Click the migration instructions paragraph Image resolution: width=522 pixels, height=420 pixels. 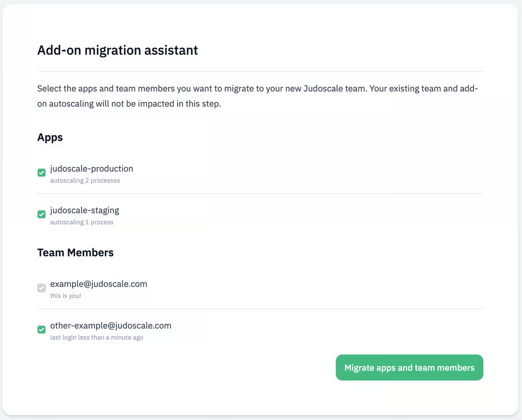click(x=257, y=96)
